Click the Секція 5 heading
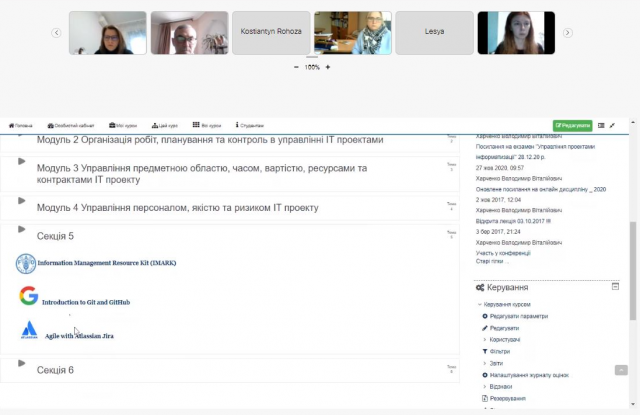 coord(55,236)
